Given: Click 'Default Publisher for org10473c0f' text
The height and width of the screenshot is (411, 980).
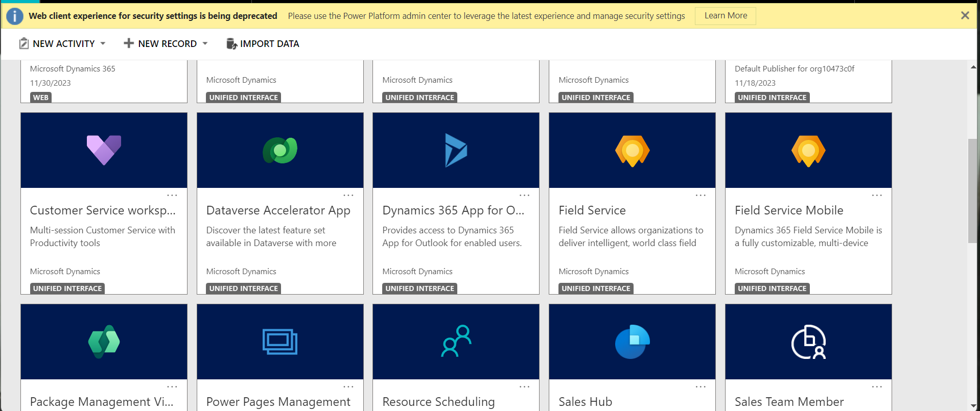Looking at the screenshot, I should point(795,69).
